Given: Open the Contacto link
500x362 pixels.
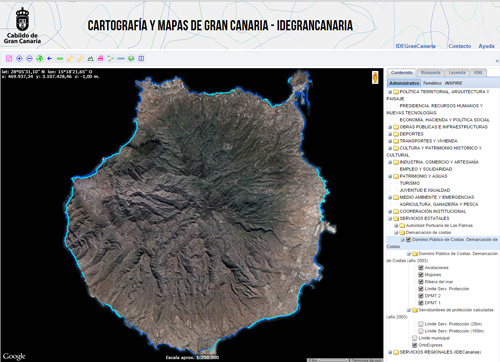Looking at the screenshot, I should [460, 46].
